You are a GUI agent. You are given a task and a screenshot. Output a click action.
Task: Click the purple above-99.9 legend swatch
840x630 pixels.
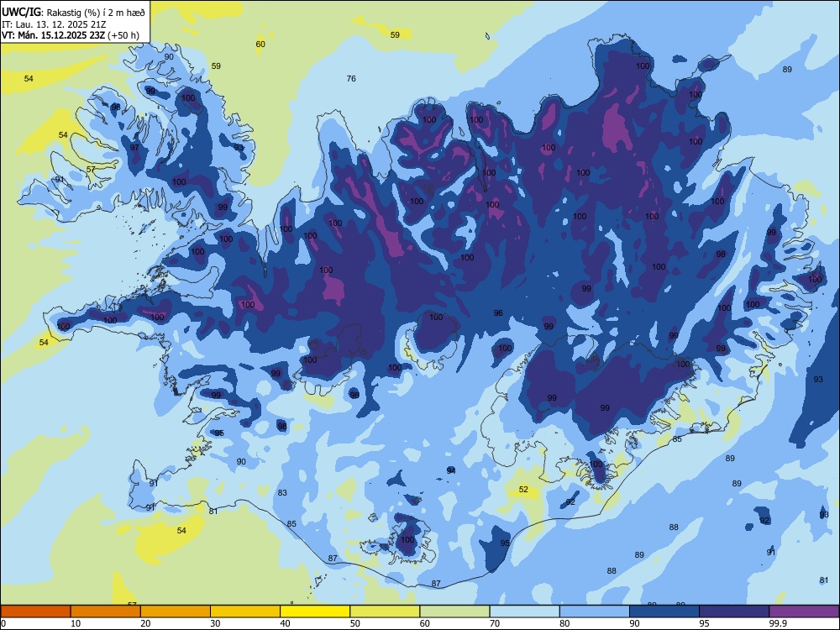tap(804, 612)
